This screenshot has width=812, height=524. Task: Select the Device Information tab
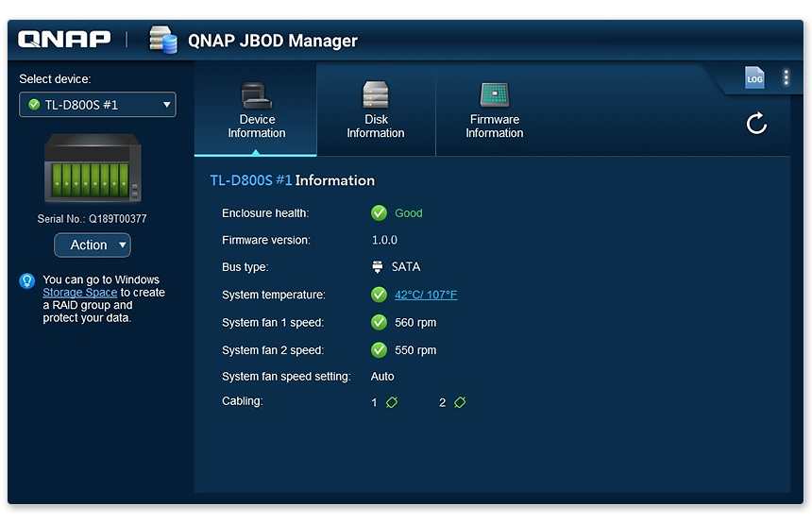pos(256,110)
